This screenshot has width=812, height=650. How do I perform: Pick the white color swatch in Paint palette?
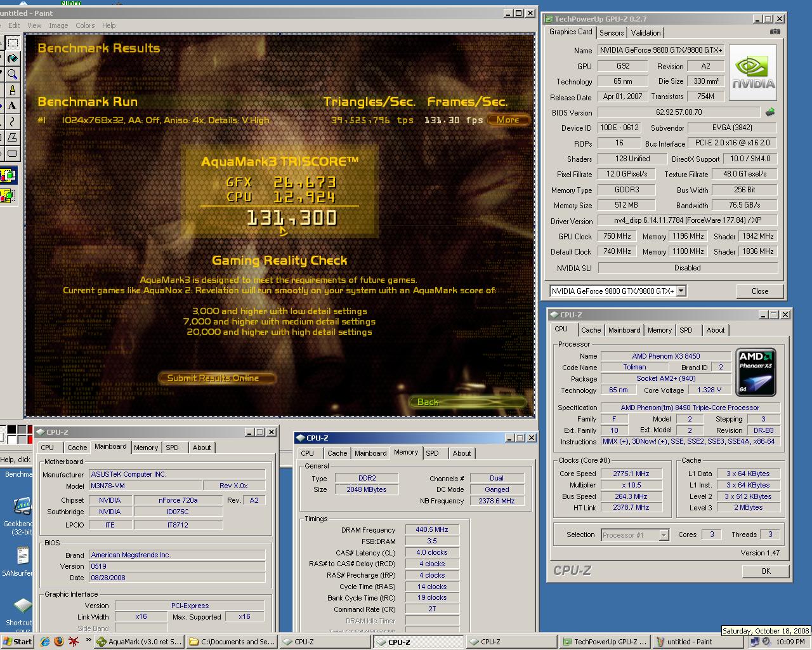click(x=12, y=439)
